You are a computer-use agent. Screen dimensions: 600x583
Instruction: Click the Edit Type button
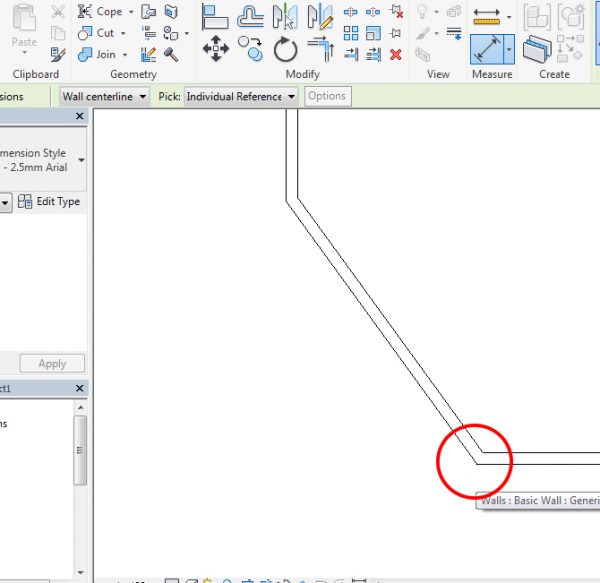click(x=49, y=202)
